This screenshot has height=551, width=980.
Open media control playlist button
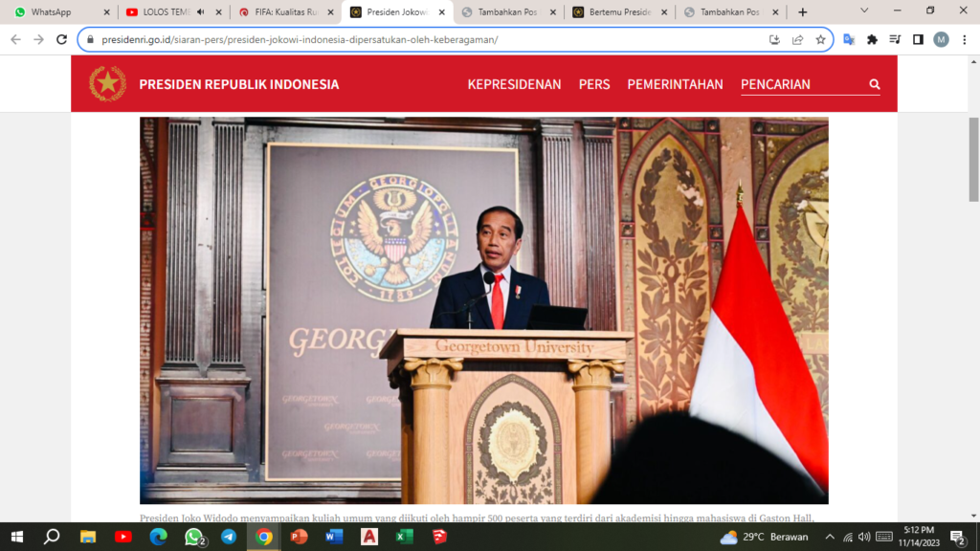(x=895, y=39)
